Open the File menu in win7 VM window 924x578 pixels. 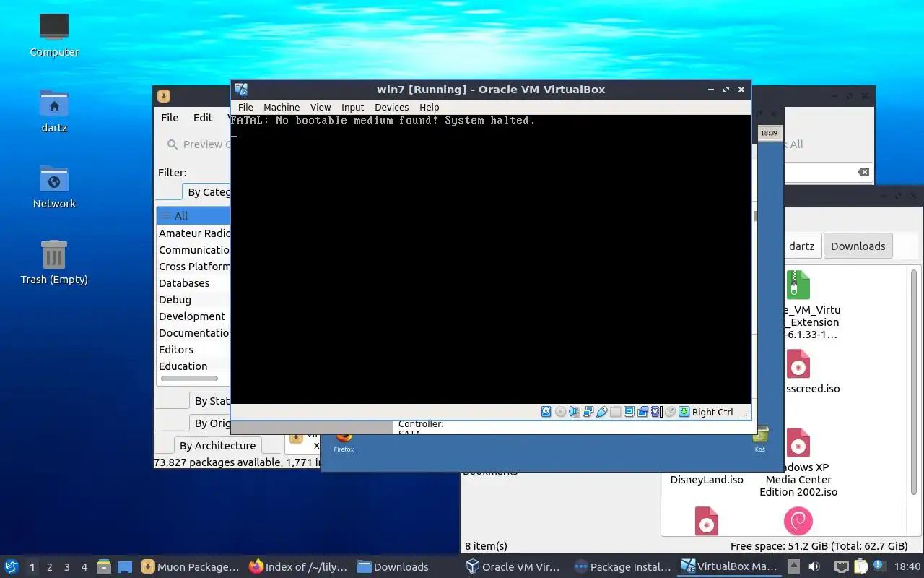[245, 107]
